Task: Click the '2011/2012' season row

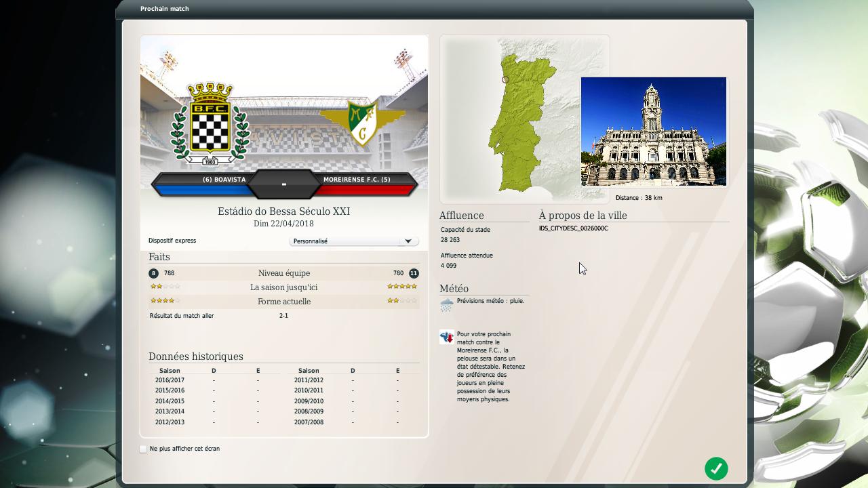Action: coord(353,380)
